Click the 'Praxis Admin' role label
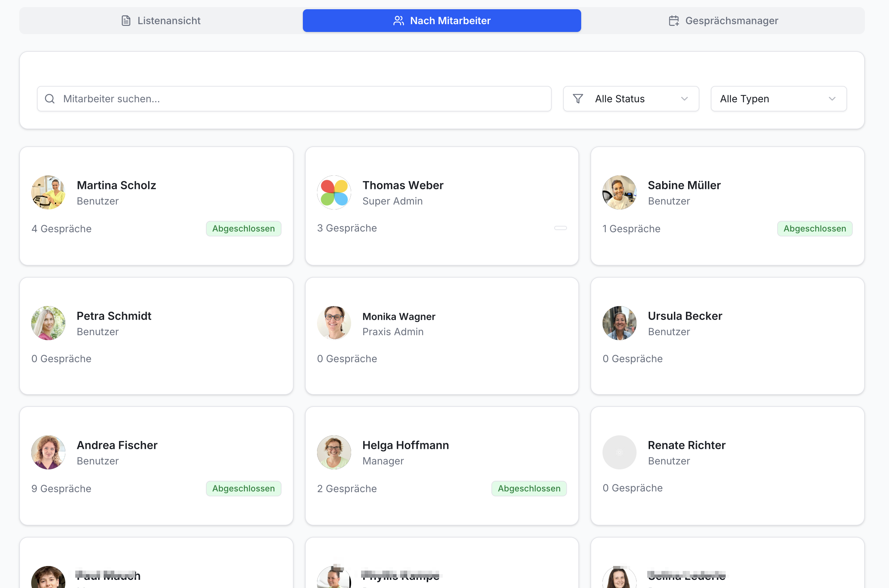889x588 pixels. (x=393, y=332)
